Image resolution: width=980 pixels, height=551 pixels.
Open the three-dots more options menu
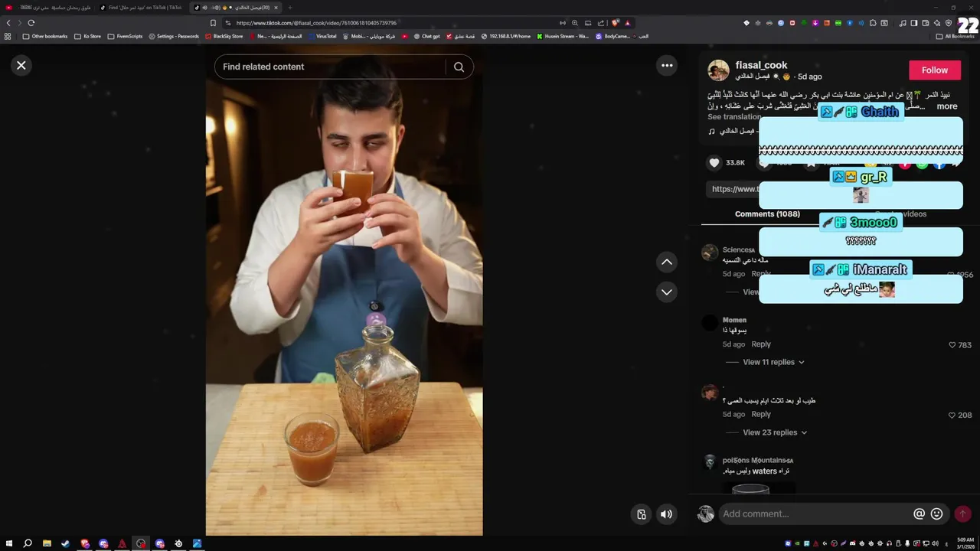pyautogui.click(x=667, y=66)
